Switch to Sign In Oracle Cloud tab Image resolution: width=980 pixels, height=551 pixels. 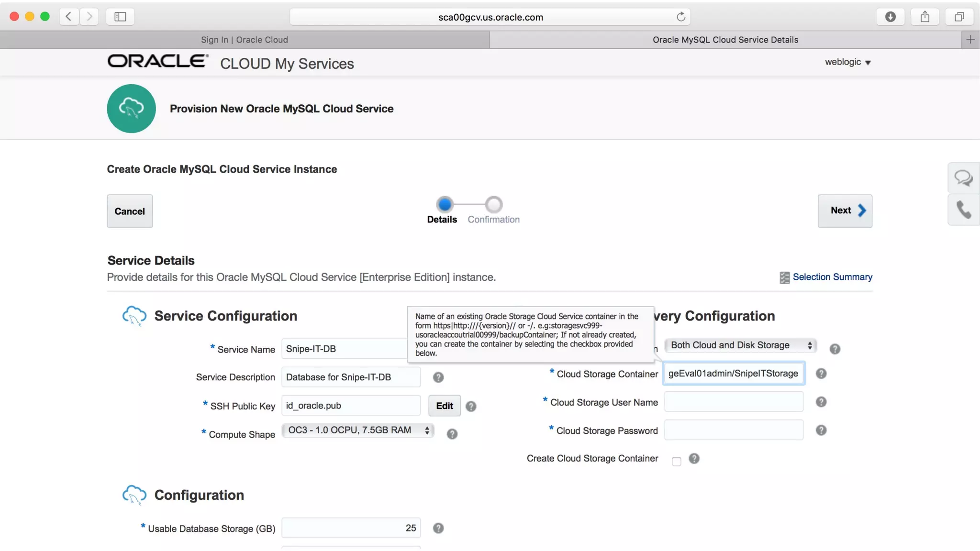[245, 40]
